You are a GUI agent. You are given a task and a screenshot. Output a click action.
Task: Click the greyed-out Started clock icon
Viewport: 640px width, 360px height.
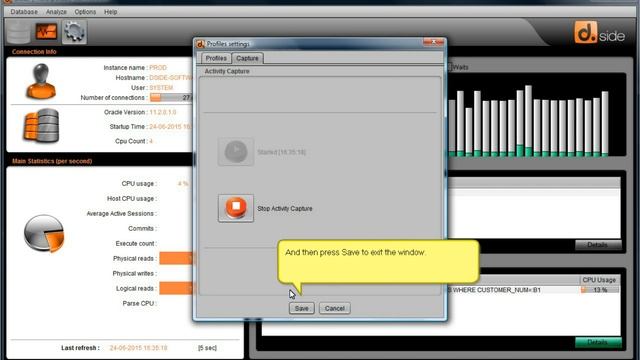(236, 152)
